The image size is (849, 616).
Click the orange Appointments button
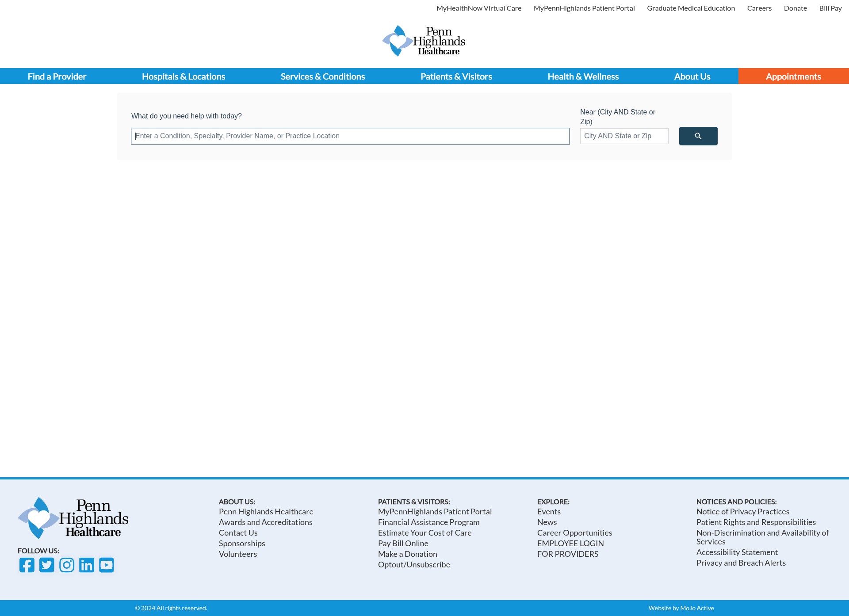794,76
